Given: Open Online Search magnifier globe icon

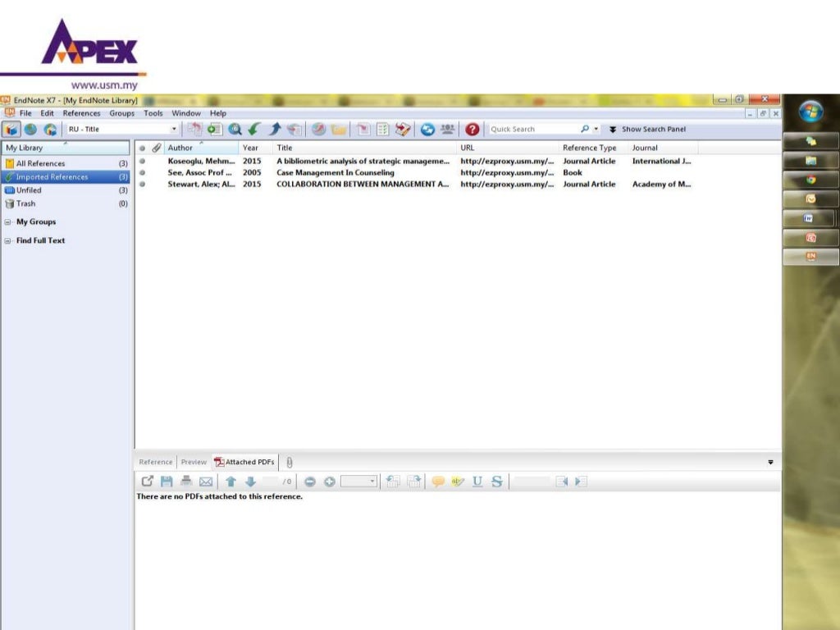Looking at the screenshot, I should click(x=235, y=129).
